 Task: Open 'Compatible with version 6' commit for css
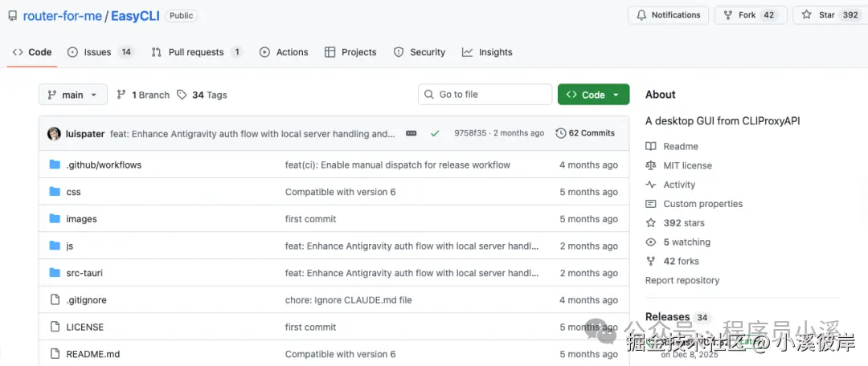tap(341, 192)
